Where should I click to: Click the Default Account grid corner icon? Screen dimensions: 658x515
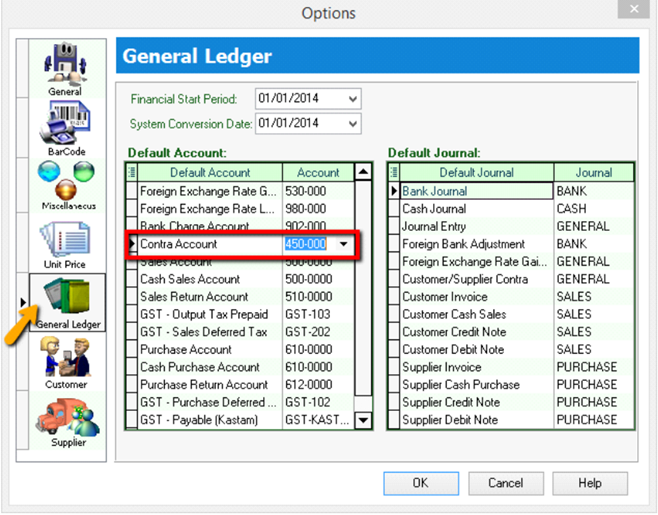tap(131, 172)
